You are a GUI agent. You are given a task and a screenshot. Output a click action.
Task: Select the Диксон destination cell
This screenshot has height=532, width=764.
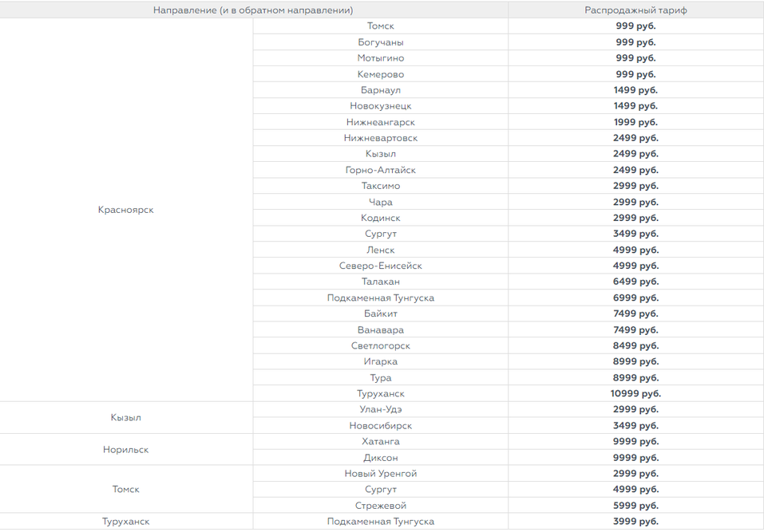(x=380, y=458)
